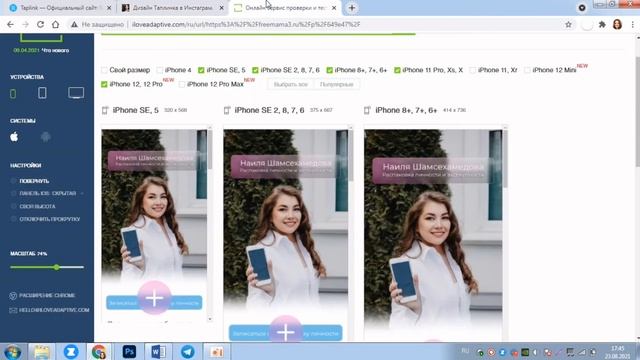Click the popular devices button
640x360 pixels.
(336, 84)
